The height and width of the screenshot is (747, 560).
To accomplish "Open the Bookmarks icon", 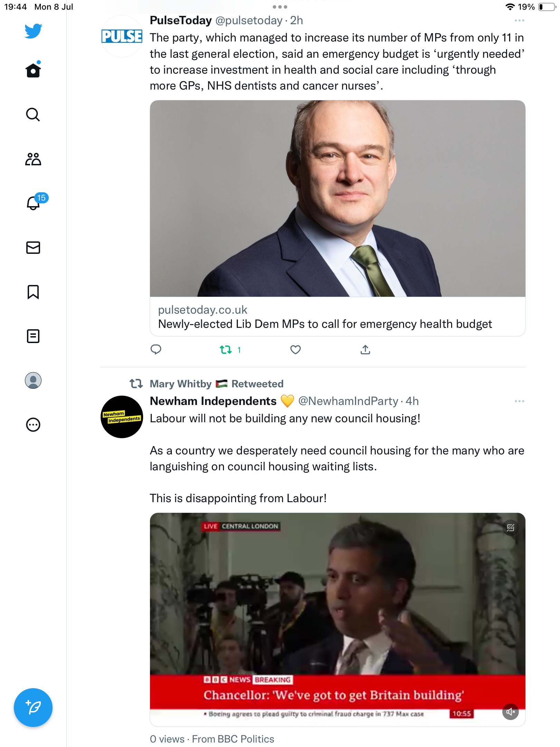I will click(x=33, y=292).
